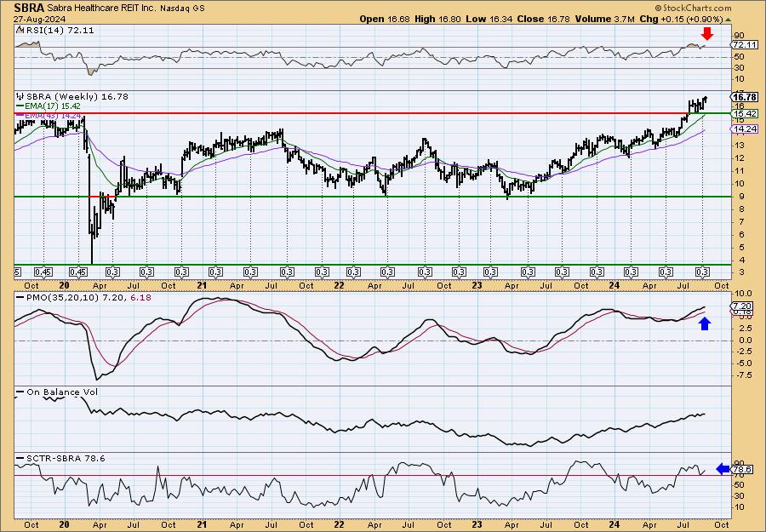Select the SCTR-SBRA 78.6 panel label
766x532 pixels.
click(x=66, y=458)
